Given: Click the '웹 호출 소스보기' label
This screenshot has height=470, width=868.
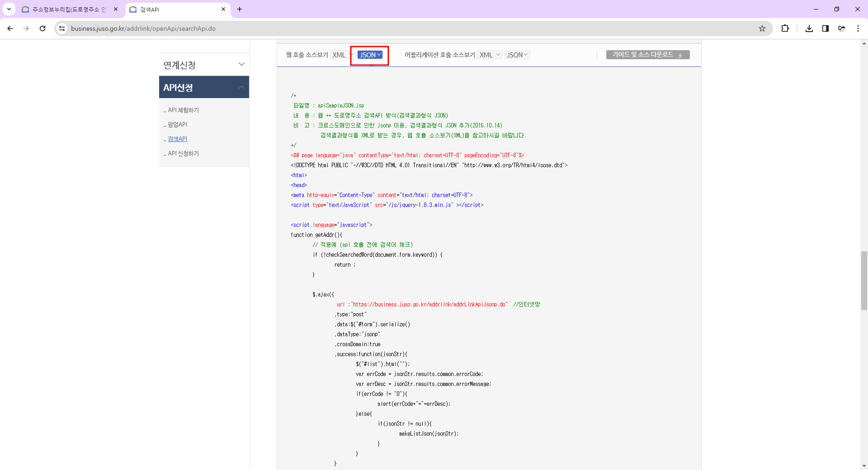Looking at the screenshot, I should pyautogui.click(x=307, y=55).
